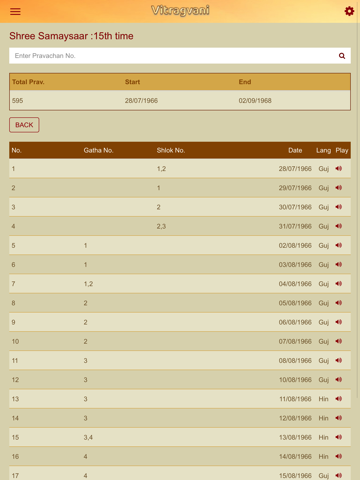Play audio for pravachan 1

[339, 169]
